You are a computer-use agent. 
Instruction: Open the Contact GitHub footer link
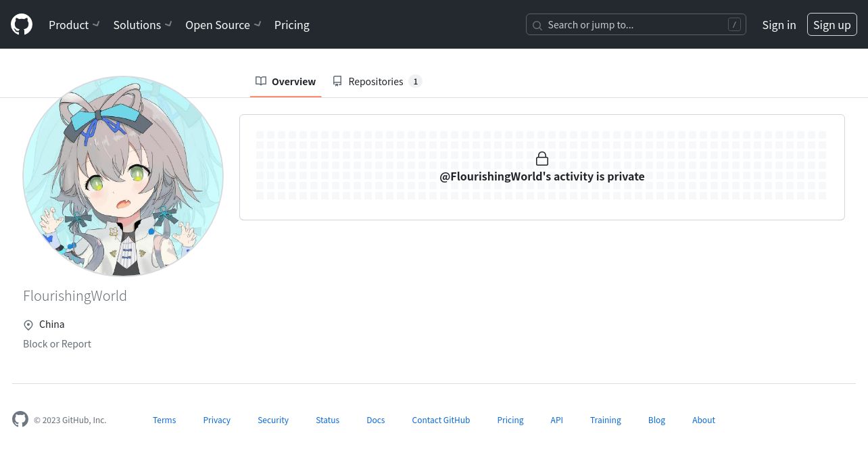441,420
